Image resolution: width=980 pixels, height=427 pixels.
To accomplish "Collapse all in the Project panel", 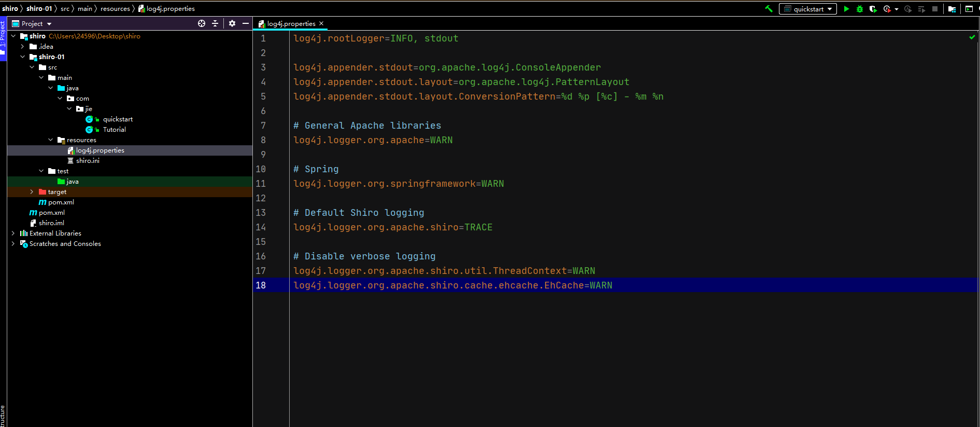I will [x=215, y=23].
